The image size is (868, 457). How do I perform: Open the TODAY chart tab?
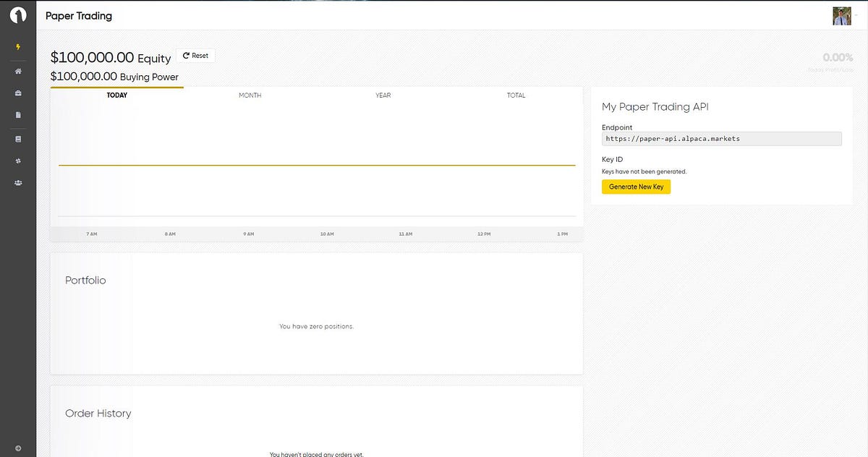(117, 95)
